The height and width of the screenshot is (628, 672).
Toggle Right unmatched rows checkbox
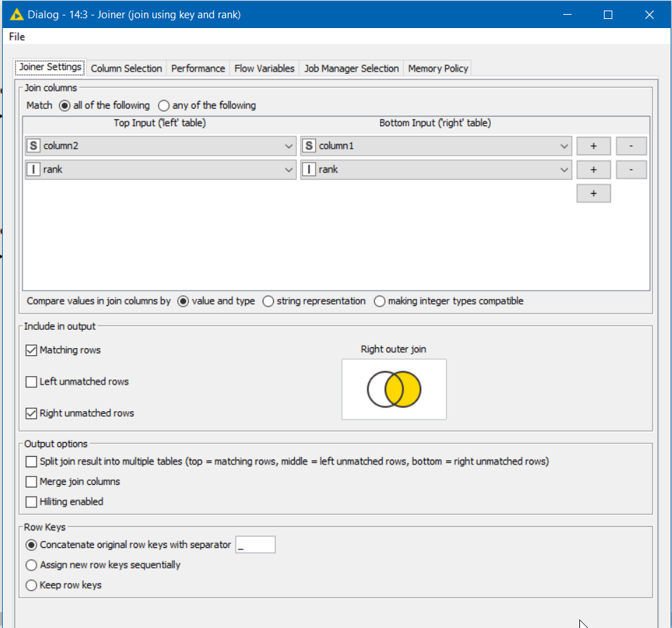point(32,413)
